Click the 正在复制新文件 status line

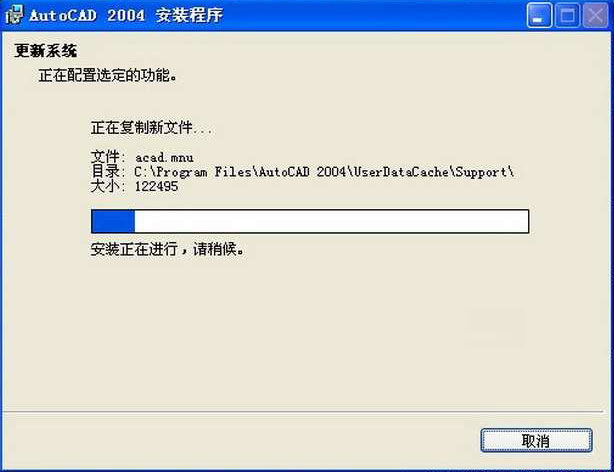(x=151, y=128)
